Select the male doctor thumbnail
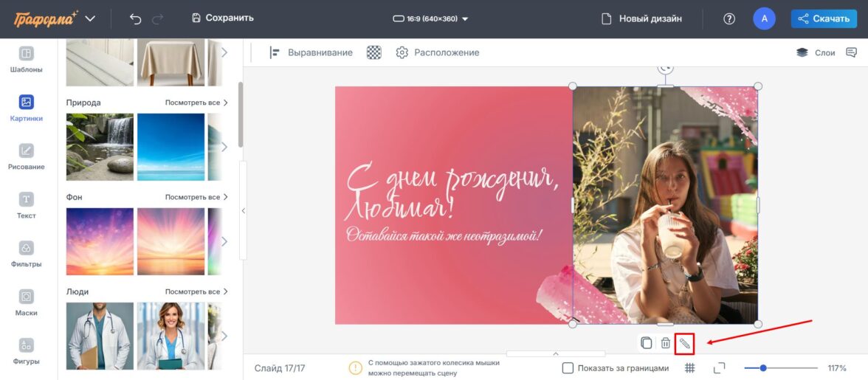The image size is (868, 380). (x=100, y=336)
